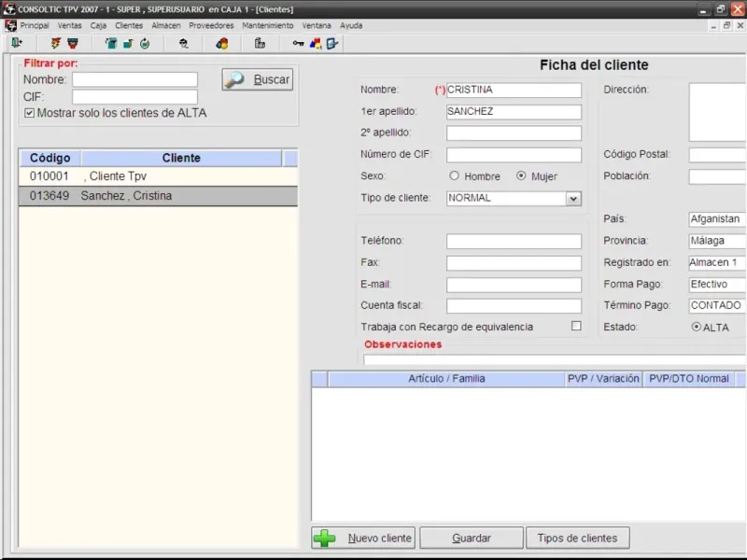Open the País combo box
The width and height of the screenshot is (747, 560).
click(717, 219)
